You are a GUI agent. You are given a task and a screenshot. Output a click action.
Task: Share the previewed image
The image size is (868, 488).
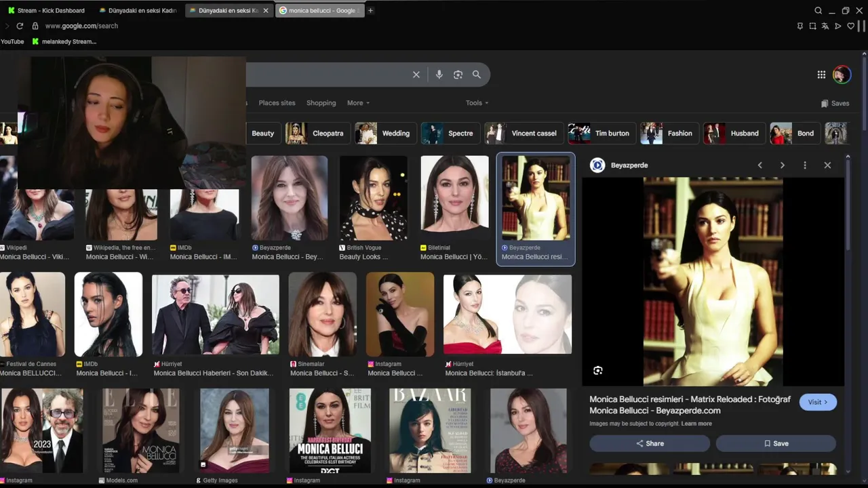[650, 443]
